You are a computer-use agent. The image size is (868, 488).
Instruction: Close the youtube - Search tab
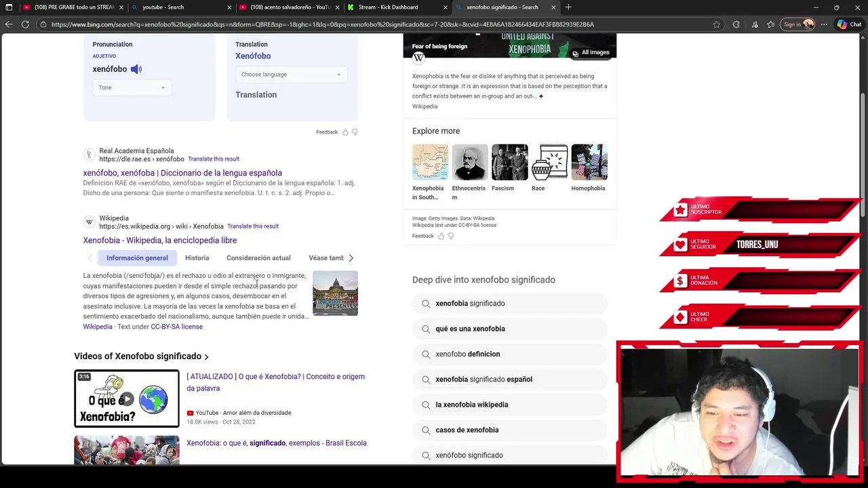(229, 7)
